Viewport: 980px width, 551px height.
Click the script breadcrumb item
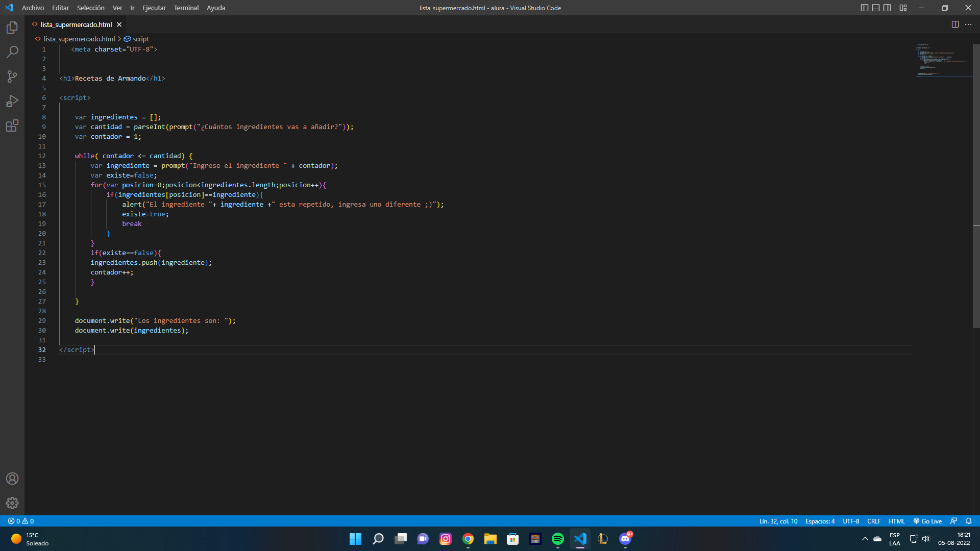136,39
